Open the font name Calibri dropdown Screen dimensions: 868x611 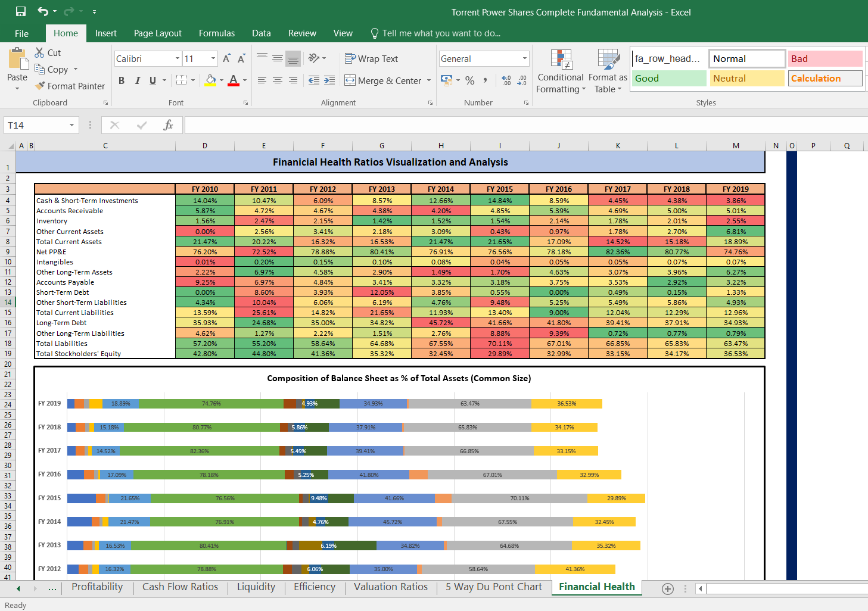pos(178,58)
